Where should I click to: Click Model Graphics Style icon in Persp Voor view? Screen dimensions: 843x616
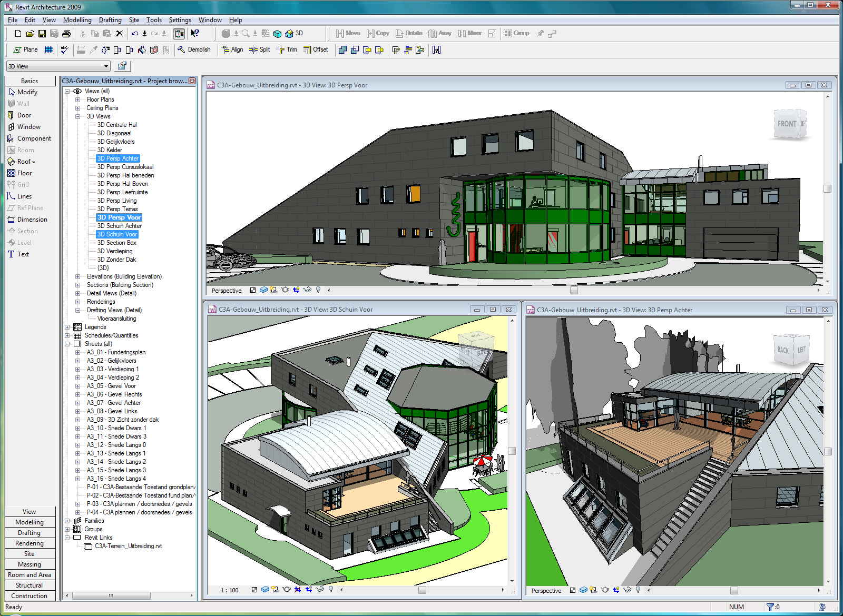263,290
